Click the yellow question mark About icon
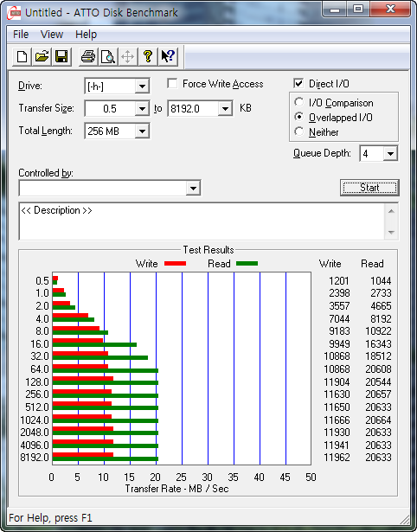417x532 pixels. pos(148,56)
